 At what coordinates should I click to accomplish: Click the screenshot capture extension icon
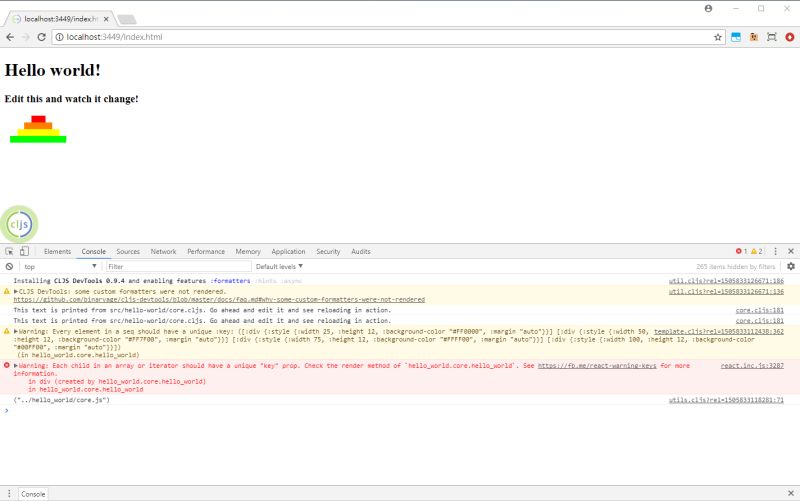coord(772,37)
